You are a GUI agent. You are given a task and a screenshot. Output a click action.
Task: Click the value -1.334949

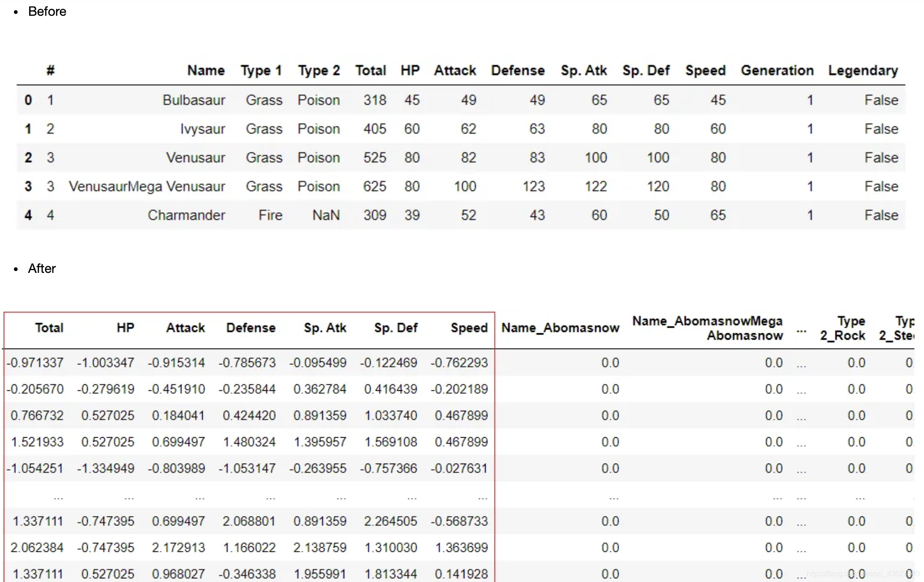[106, 468]
